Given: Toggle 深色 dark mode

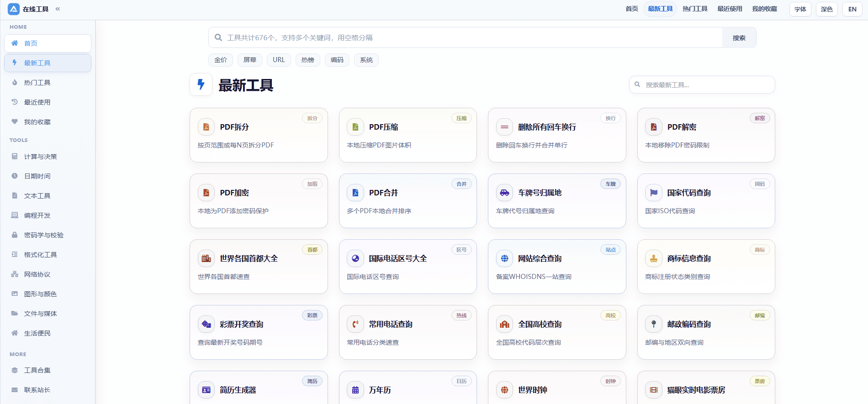Looking at the screenshot, I should tap(827, 9).
